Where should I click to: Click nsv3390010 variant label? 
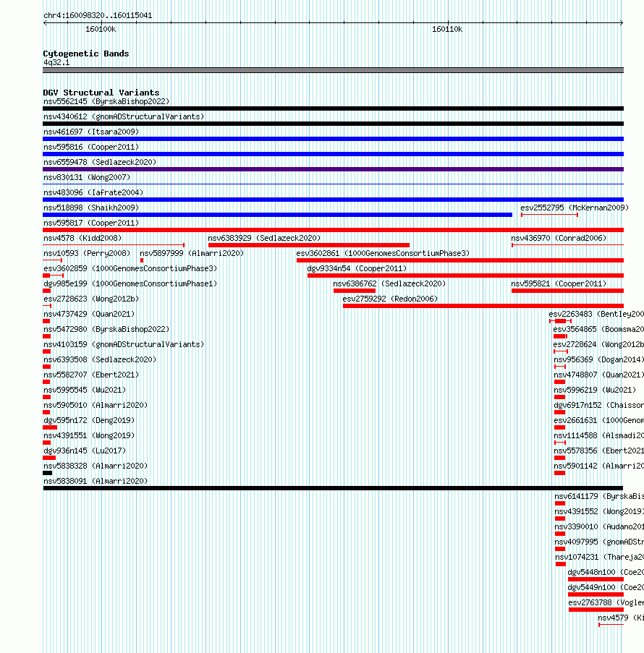click(599, 527)
